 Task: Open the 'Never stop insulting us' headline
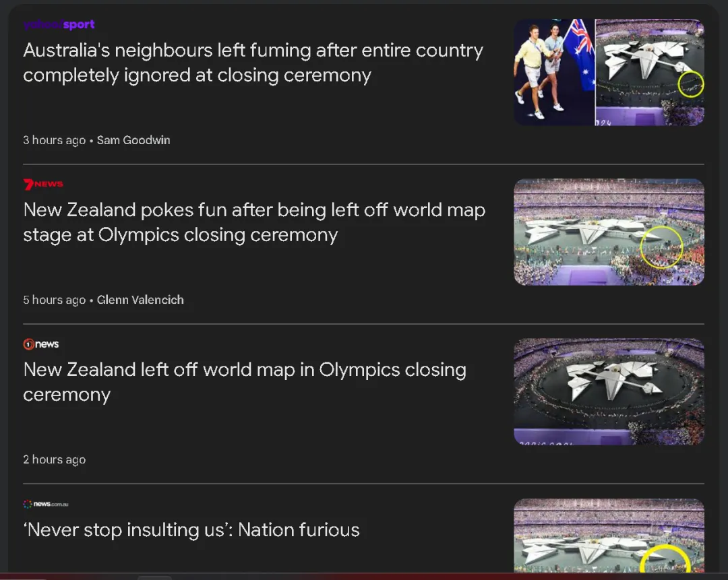pyautogui.click(x=191, y=530)
